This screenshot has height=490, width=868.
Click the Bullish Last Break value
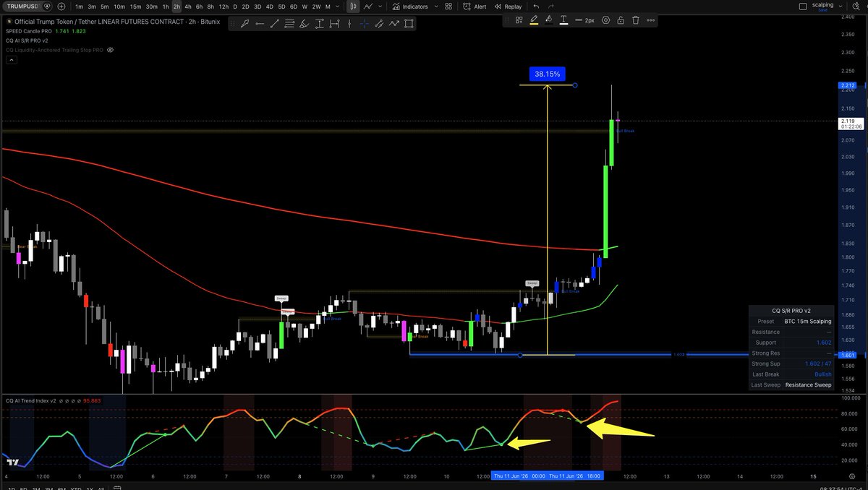(823, 374)
